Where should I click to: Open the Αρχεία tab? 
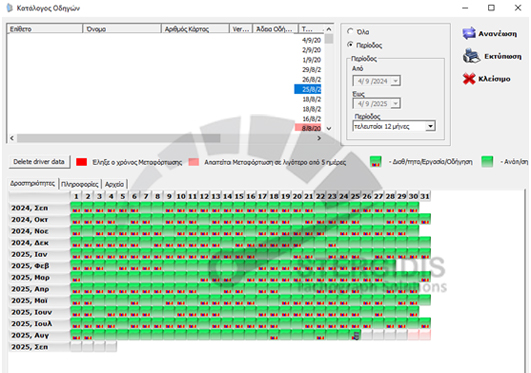(x=114, y=184)
